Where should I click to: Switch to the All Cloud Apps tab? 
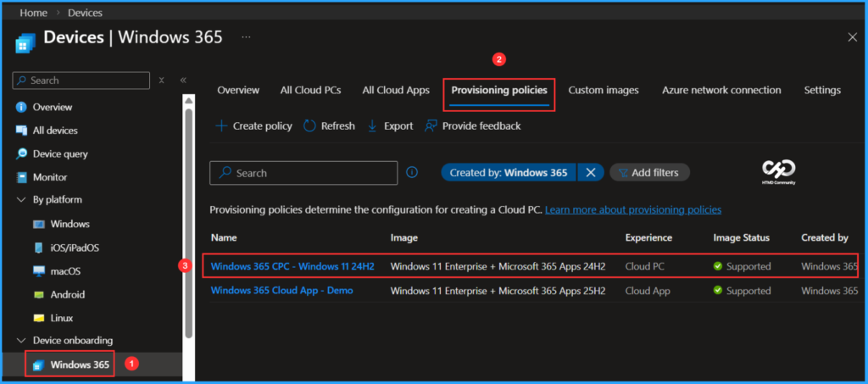tap(396, 90)
